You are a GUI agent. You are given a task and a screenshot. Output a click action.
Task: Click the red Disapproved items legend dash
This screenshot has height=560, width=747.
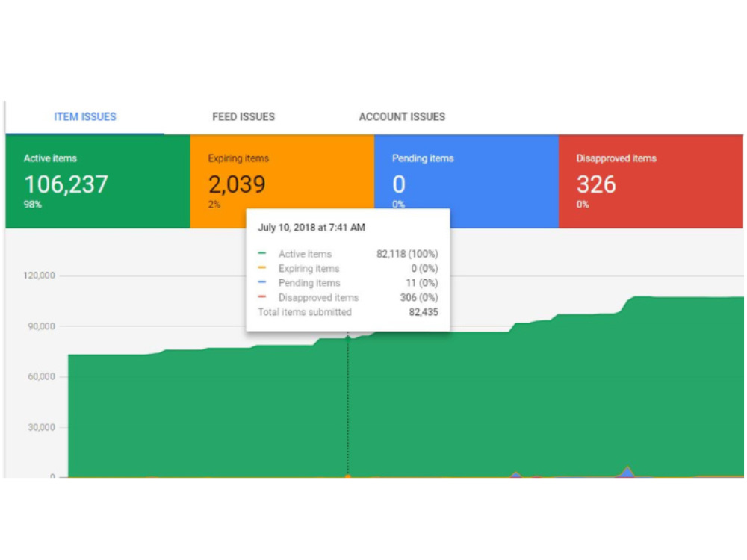[x=262, y=296]
